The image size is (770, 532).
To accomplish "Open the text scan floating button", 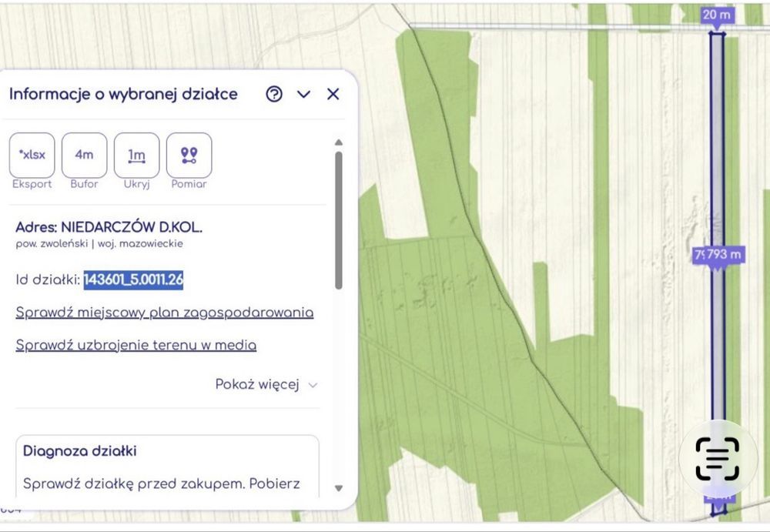I will point(718,458).
